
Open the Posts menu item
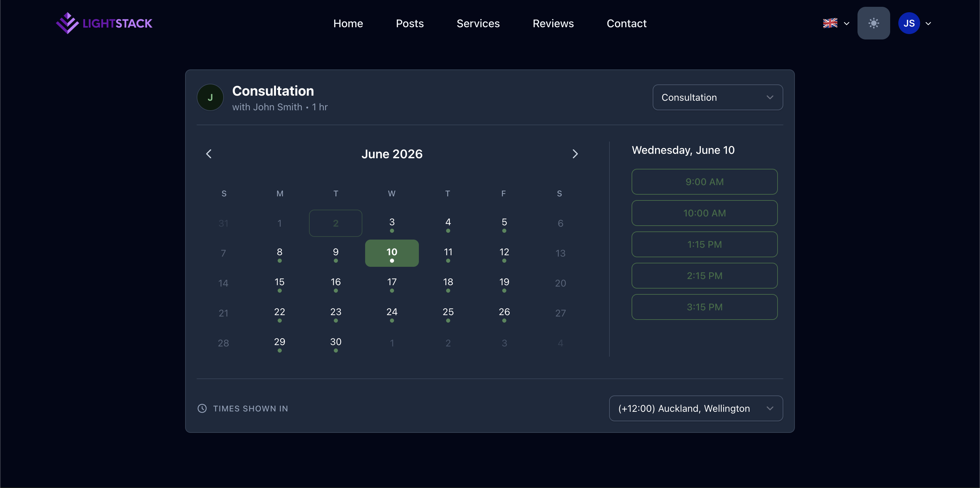410,23
